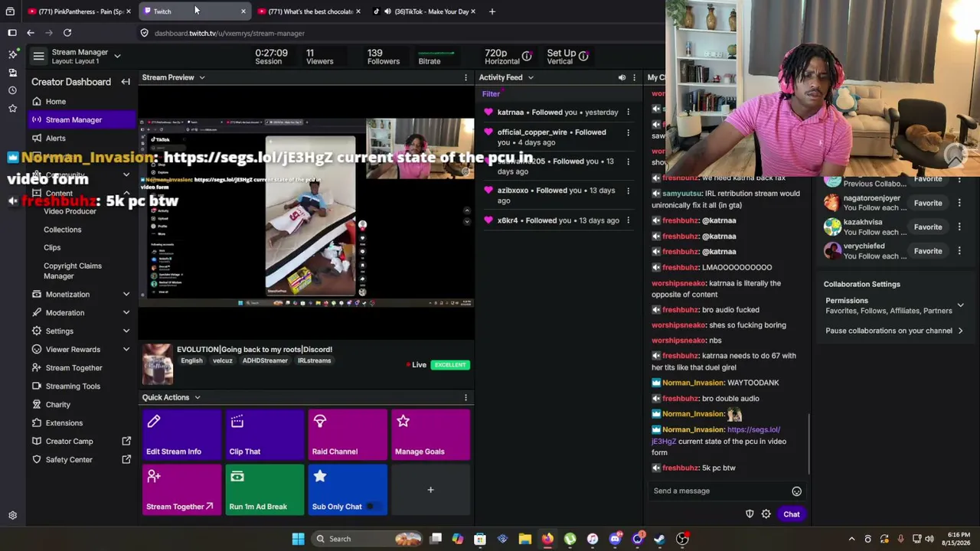Show info for Set Up Vertical

[x=583, y=56]
